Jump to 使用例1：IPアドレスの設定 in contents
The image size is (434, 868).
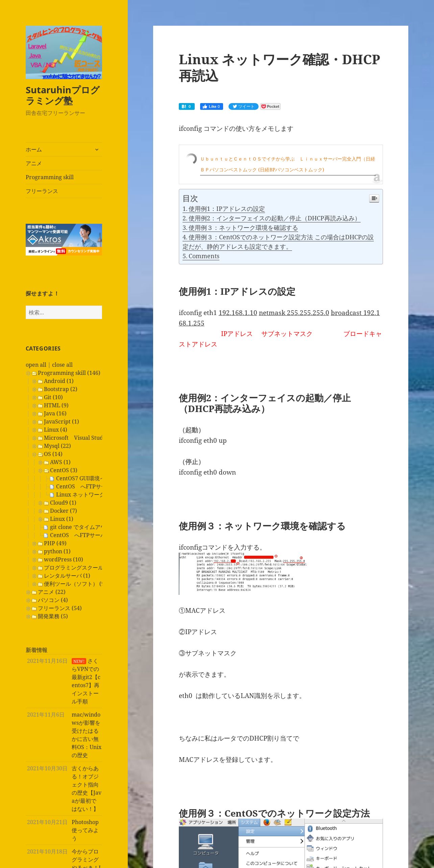point(224,209)
